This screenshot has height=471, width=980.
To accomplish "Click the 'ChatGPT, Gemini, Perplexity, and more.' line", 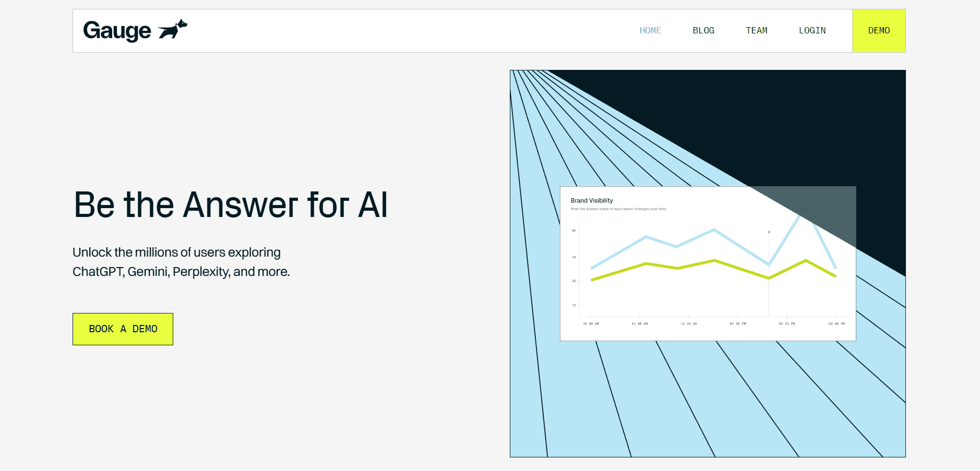I will click(181, 272).
